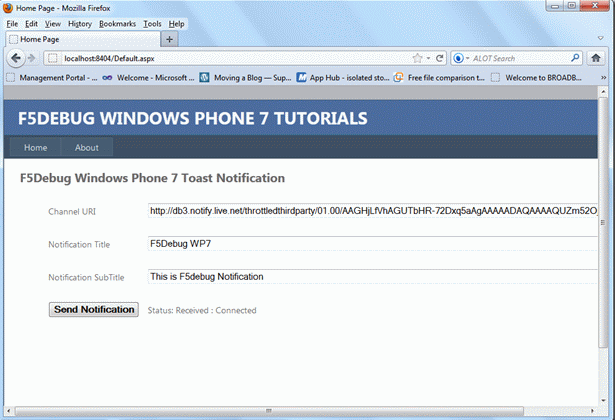Image resolution: width=615 pixels, height=420 pixels.
Task: Click the Notification SubTitle label
Action: click(86, 277)
